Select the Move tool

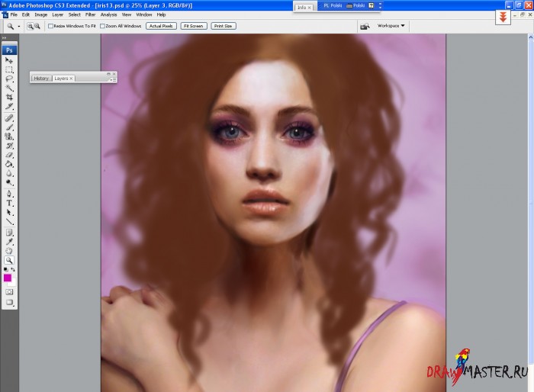coord(9,60)
